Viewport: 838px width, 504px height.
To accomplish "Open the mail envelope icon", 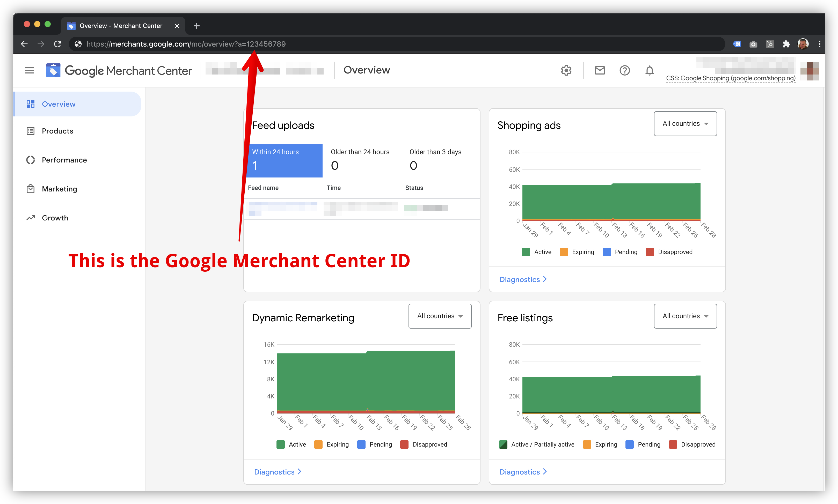I will [x=600, y=70].
